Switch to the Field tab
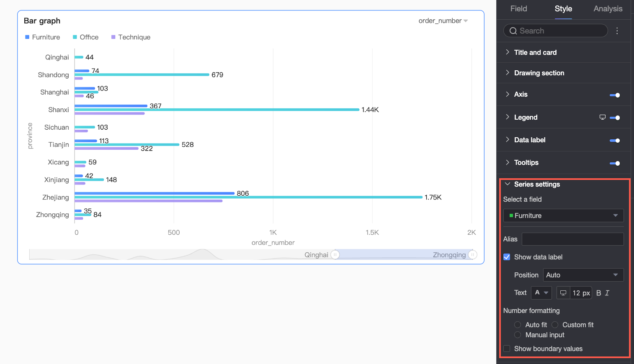634x364 pixels. coord(518,9)
